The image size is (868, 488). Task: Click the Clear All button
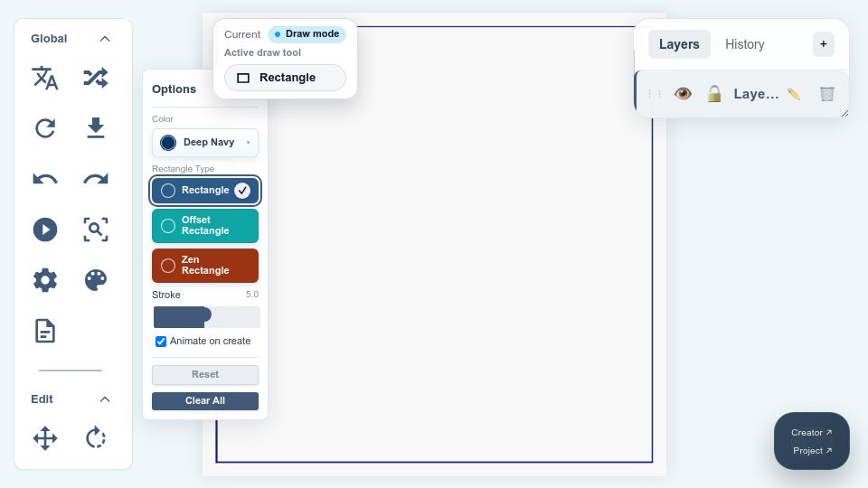[x=205, y=401]
